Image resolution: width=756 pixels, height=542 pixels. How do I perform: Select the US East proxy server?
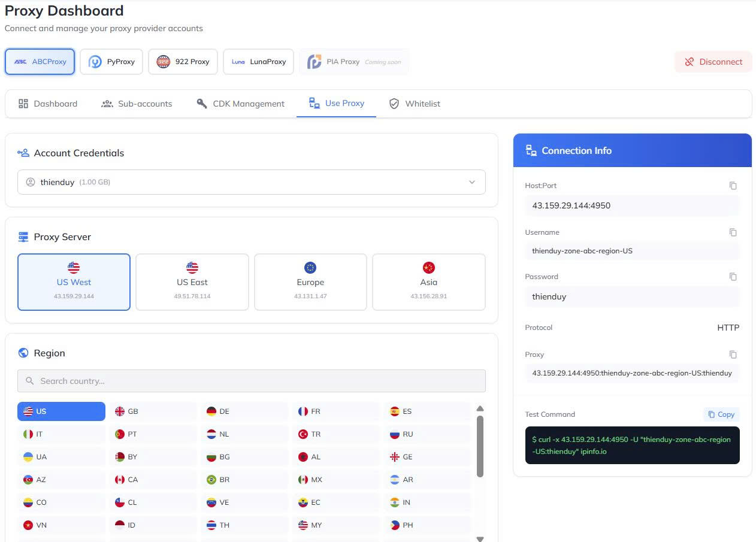tap(192, 282)
